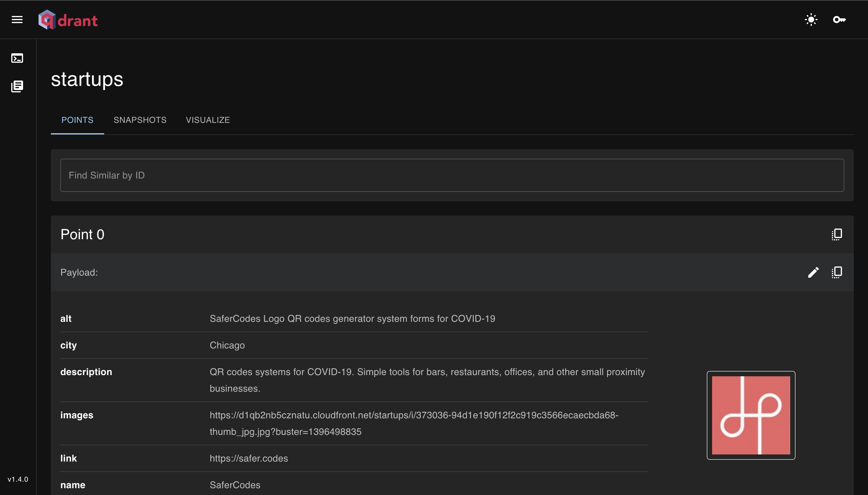Click the startups collection title
Screen dimensions: 868x495
click(87, 80)
